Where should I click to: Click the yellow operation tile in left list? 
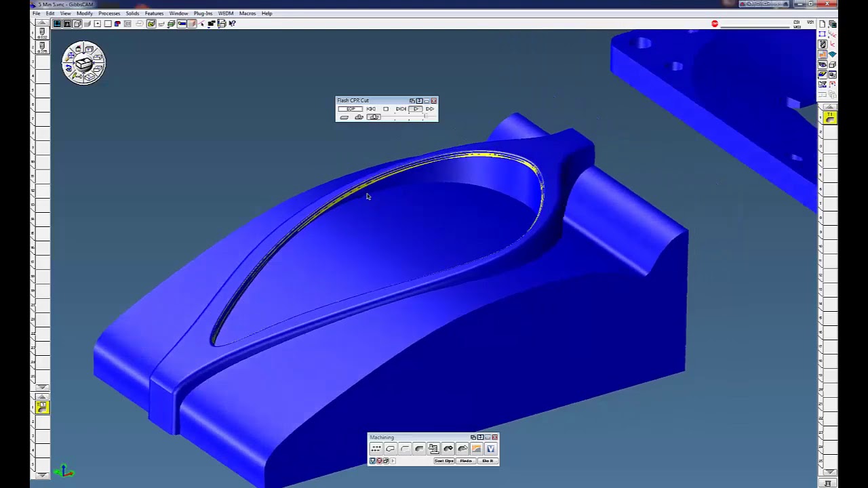tap(42, 407)
